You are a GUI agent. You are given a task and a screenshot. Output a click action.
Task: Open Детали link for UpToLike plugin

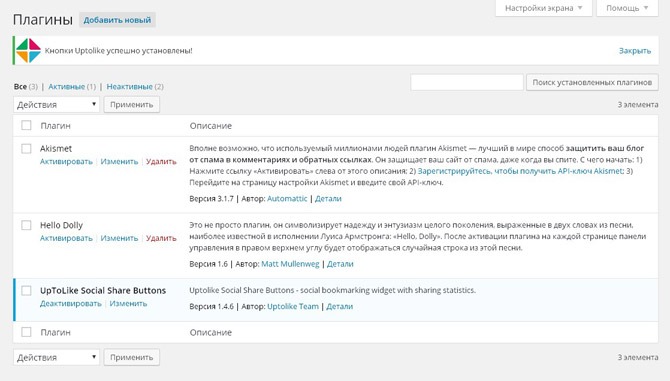(340, 306)
